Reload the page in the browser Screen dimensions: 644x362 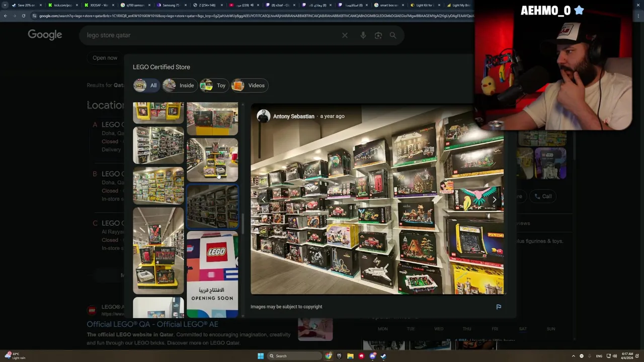click(x=23, y=16)
